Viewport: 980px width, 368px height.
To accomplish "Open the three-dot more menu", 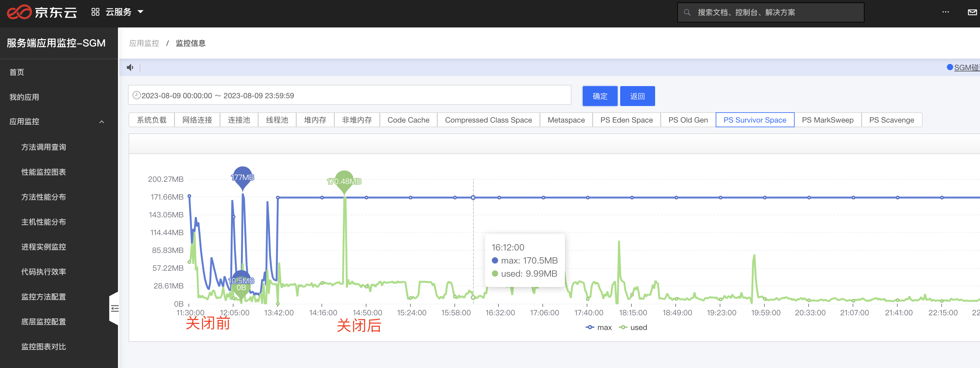I will (x=945, y=12).
